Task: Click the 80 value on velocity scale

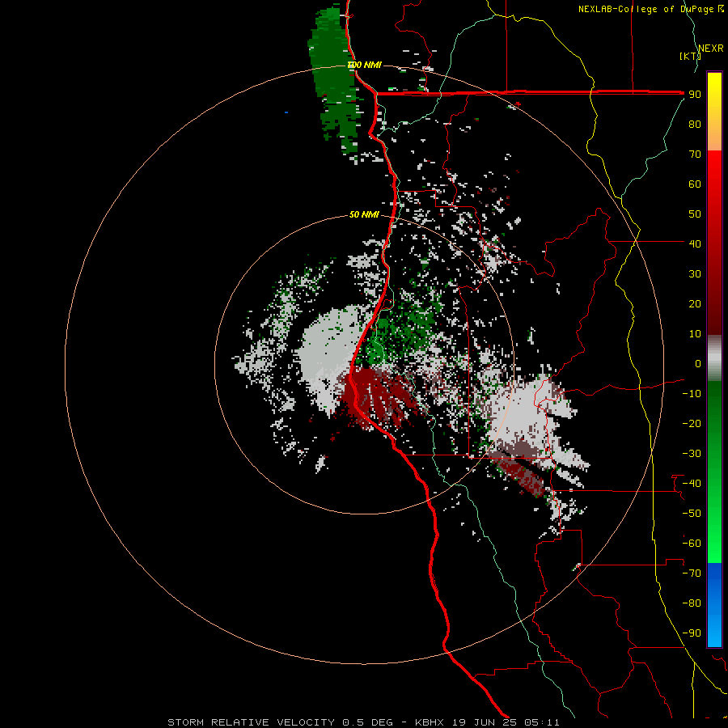Action: (695, 125)
